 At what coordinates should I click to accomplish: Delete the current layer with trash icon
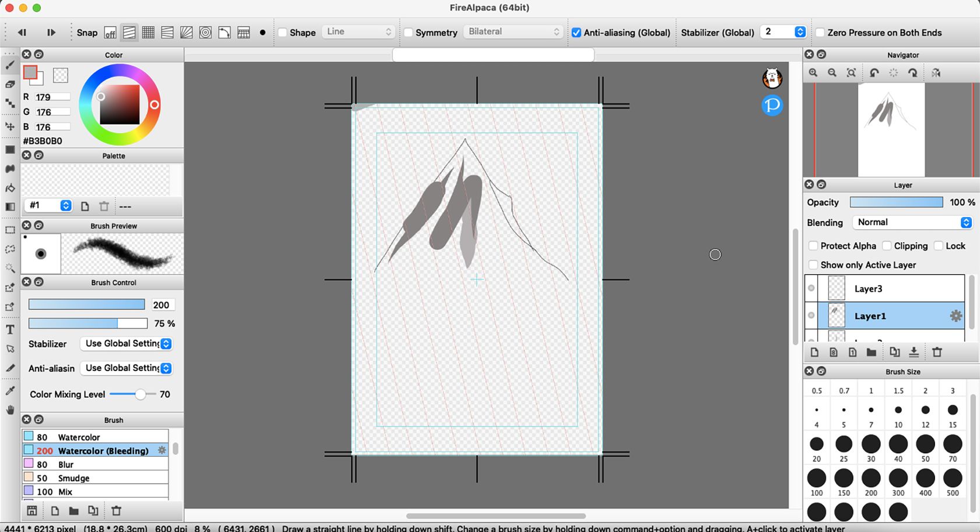click(x=937, y=352)
